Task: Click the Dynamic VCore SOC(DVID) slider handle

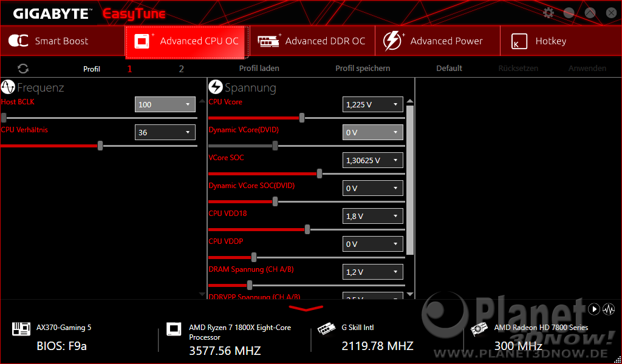Action: pos(275,201)
